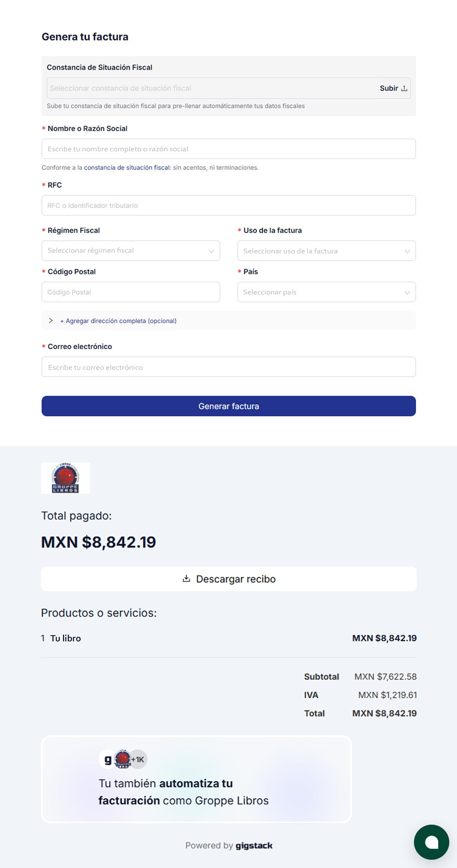Click into the RFC input field
The image size is (457, 868).
point(228,205)
